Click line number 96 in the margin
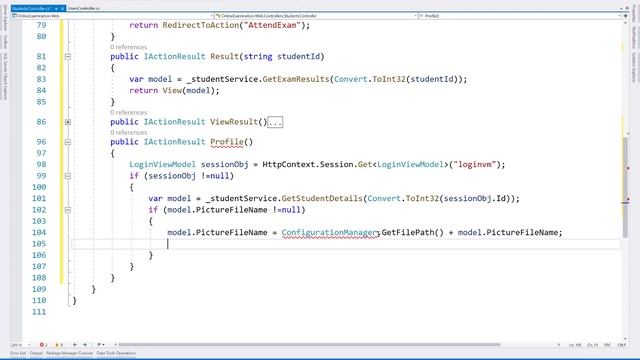The width and height of the screenshot is (640, 360). 41,142
